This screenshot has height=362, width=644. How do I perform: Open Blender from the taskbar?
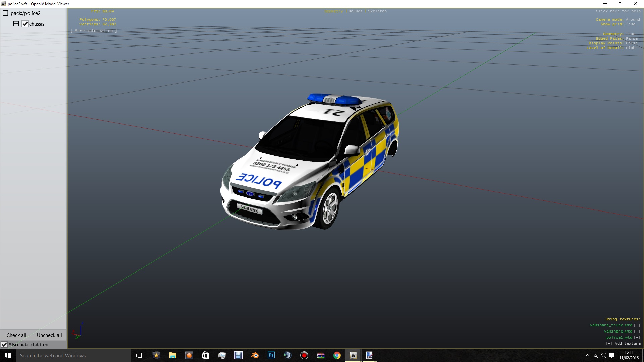click(x=255, y=355)
